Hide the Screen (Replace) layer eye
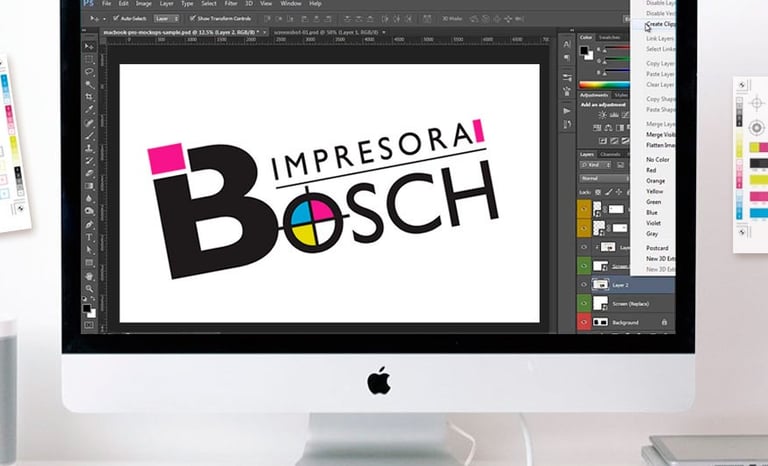Screen dimensions: 768x466 tap(584, 303)
